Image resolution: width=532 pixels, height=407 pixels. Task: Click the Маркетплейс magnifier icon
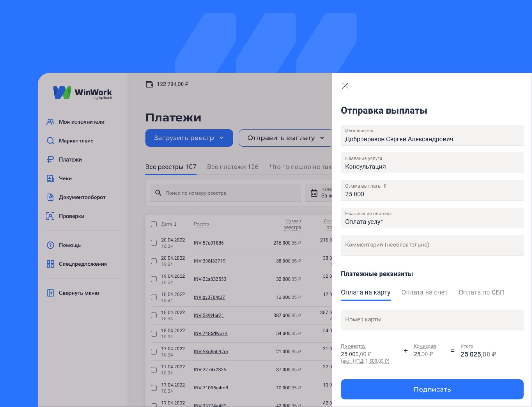pos(50,141)
